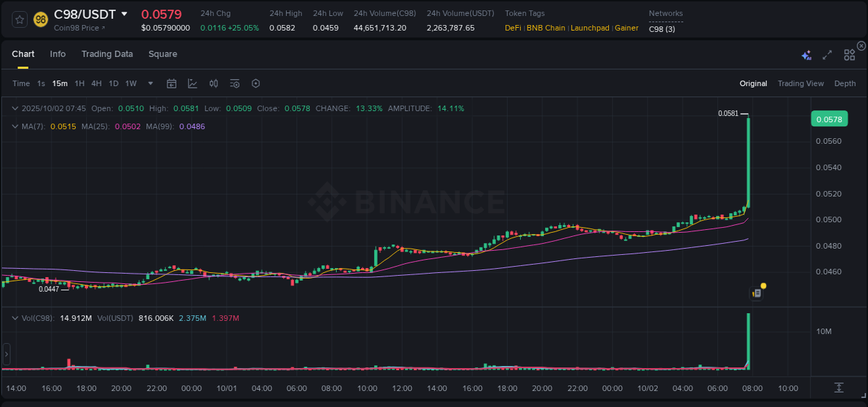The image size is (868, 407).
Task: Open chart settings via the hexagon icon
Action: click(255, 83)
